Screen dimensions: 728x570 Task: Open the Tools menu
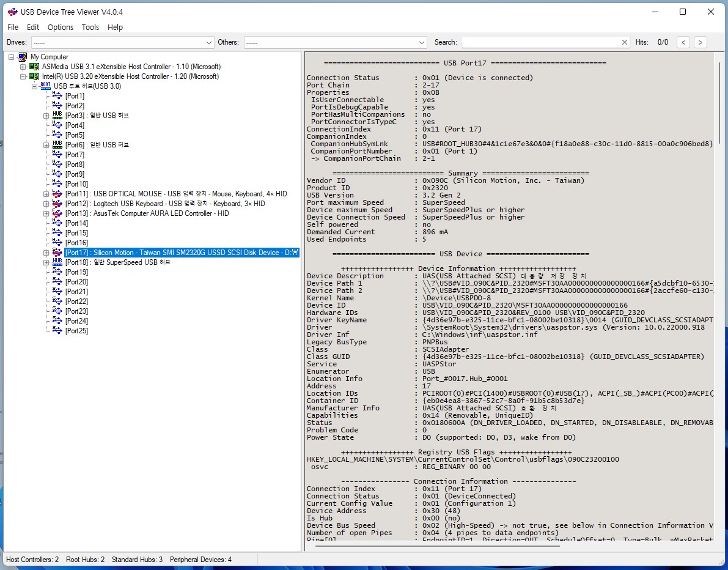coord(90,28)
